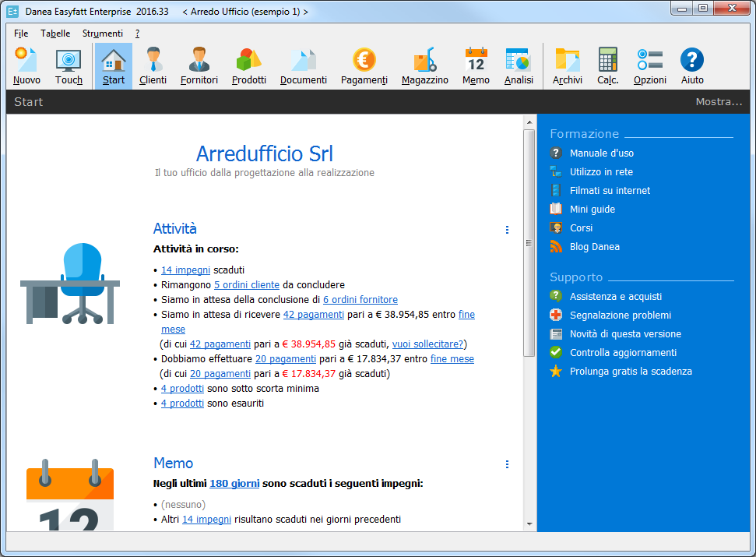The height and width of the screenshot is (557, 756).
Task: Click Controlla aggiornamenti in Supporto
Action: tap(623, 353)
